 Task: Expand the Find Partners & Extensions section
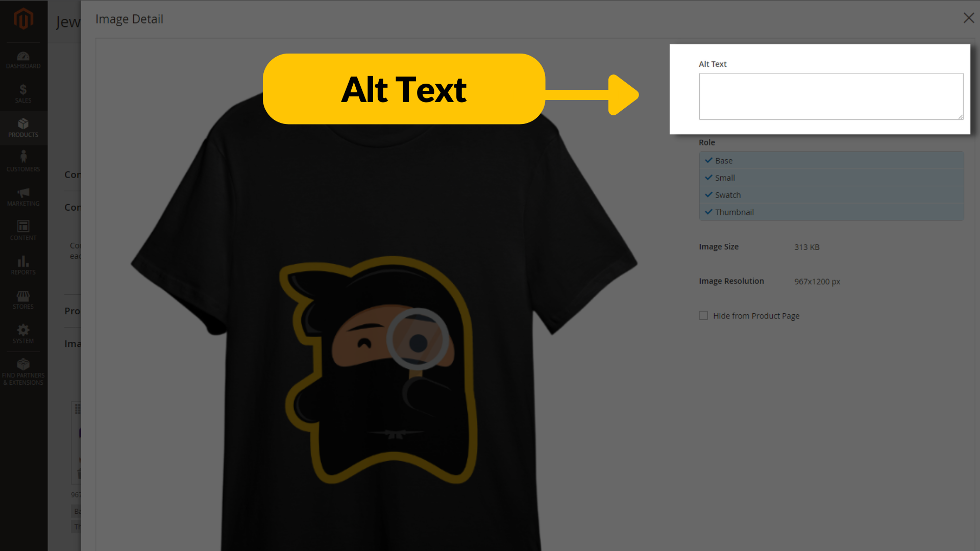coord(23,372)
